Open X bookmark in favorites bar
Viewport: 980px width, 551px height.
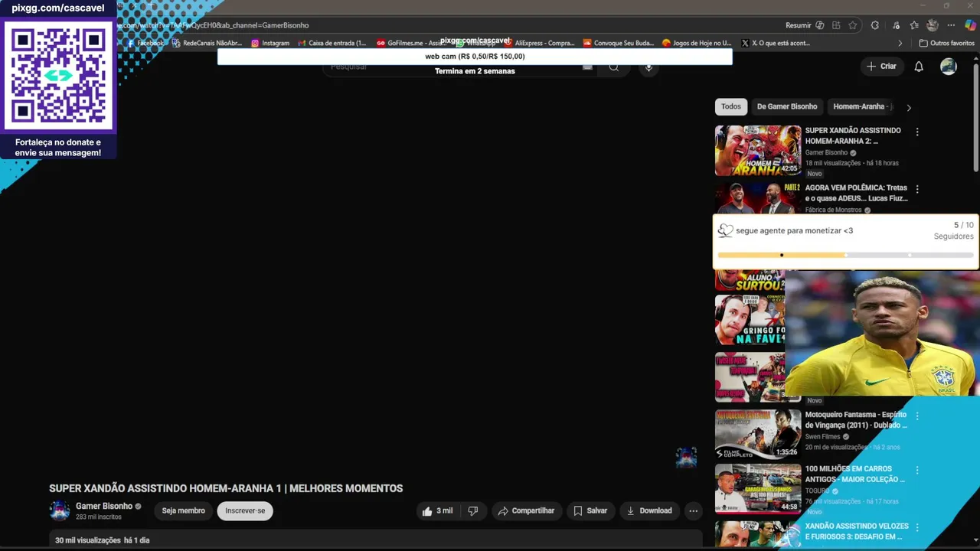tap(775, 43)
